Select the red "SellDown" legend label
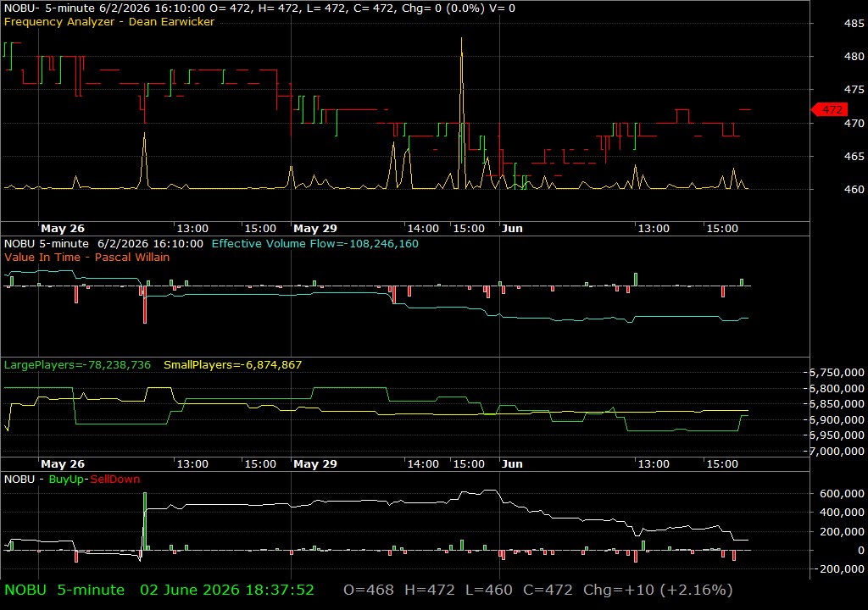The image size is (868, 610). click(x=115, y=480)
